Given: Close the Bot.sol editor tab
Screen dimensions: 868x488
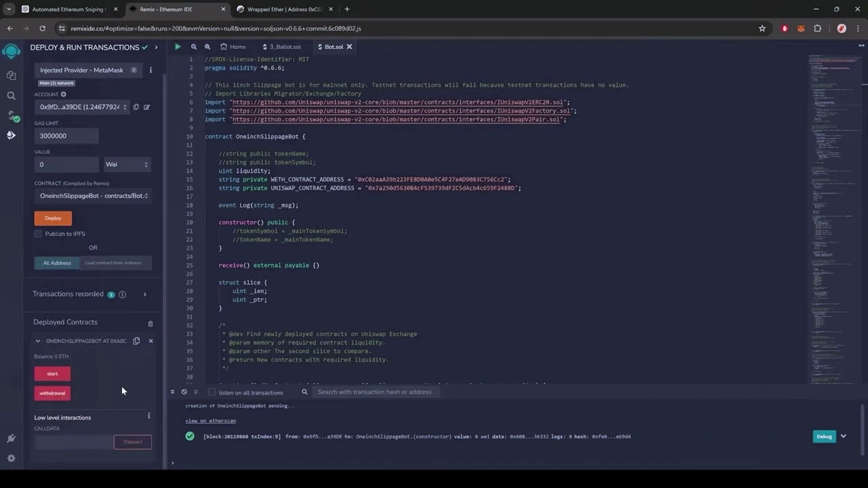Looking at the screenshot, I should [350, 47].
